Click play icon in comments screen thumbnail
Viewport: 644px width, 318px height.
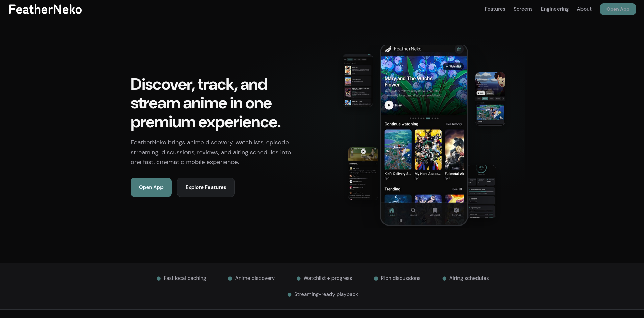tap(363, 152)
